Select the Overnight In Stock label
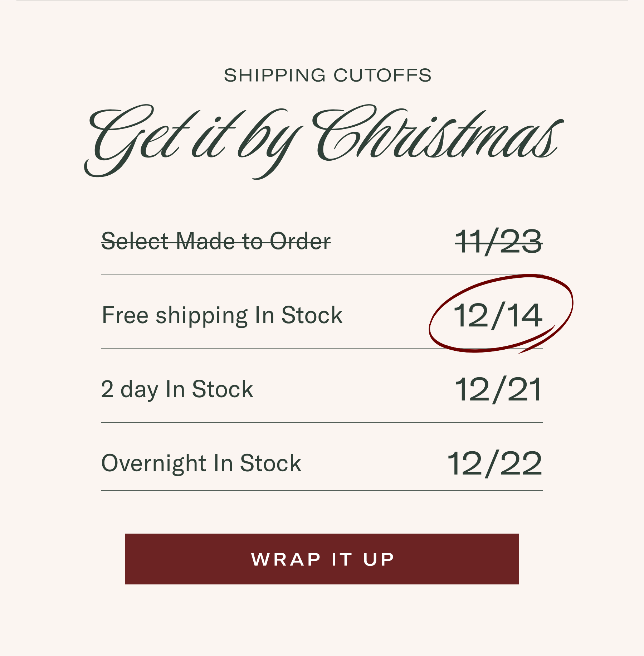Screen dimensions: 644x656 point(201,463)
